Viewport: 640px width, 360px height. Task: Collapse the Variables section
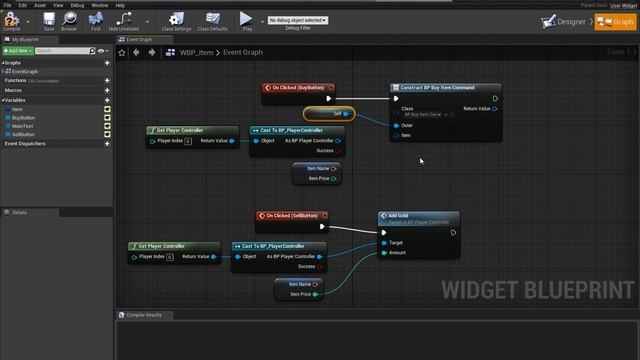click(3, 100)
